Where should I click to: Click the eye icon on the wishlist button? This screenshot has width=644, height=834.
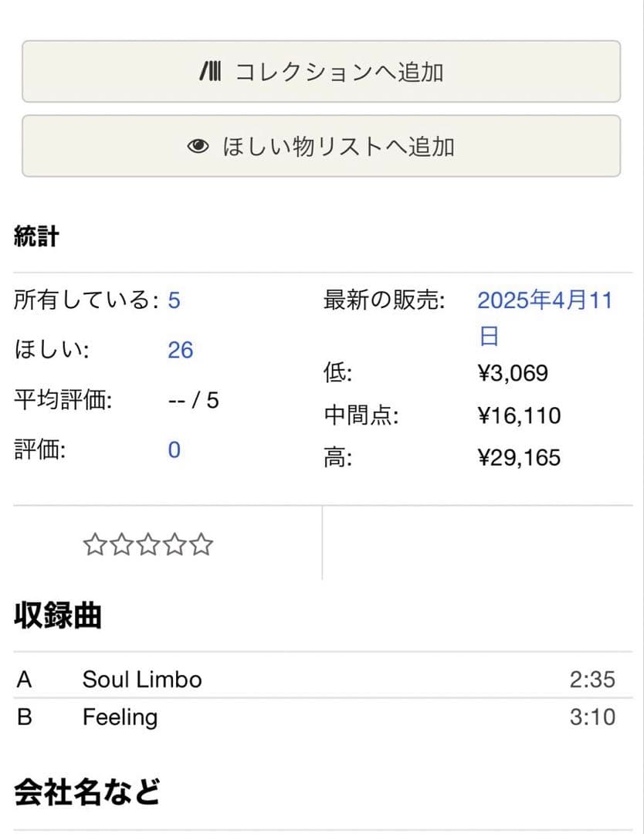tap(199, 146)
